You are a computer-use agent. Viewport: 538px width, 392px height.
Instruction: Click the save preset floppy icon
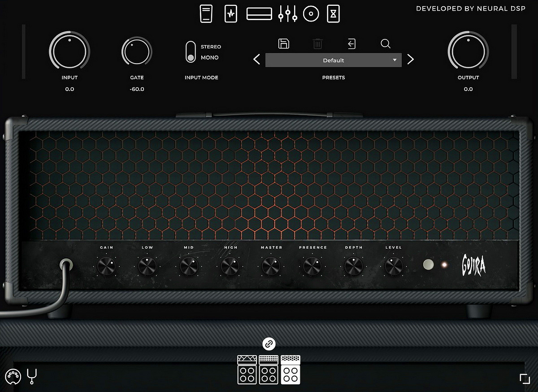coord(284,43)
